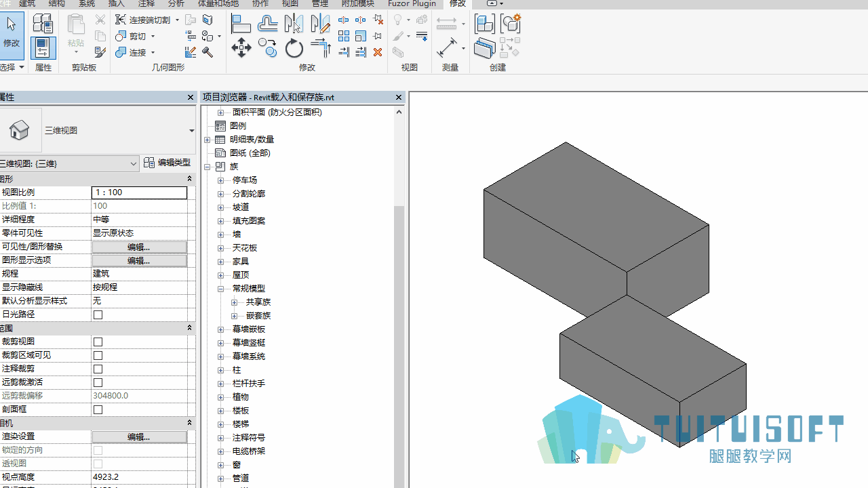Enable the 剖面框 checkbox
This screenshot has width=868, height=488.
pyautogui.click(x=98, y=409)
